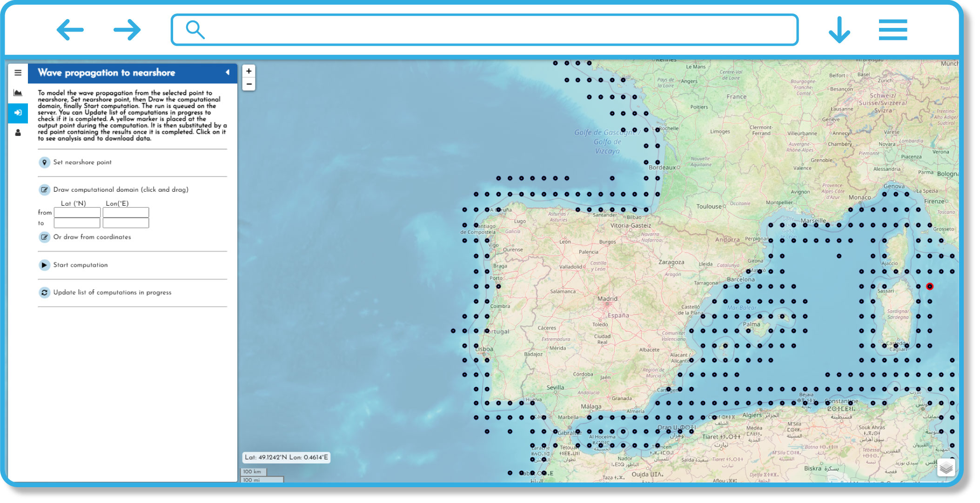Click the browser forward arrow
The height and width of the screenshot is (503, 980).
(127, 30)
